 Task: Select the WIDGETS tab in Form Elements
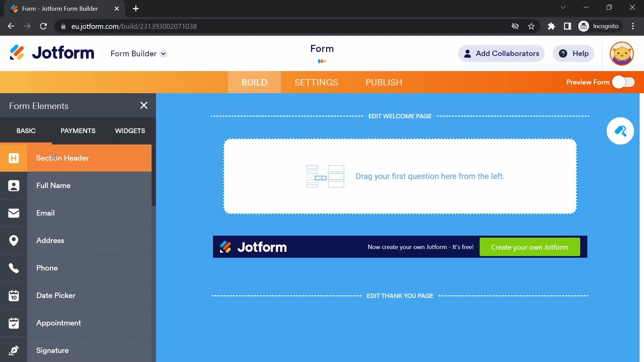pos(130,130)
